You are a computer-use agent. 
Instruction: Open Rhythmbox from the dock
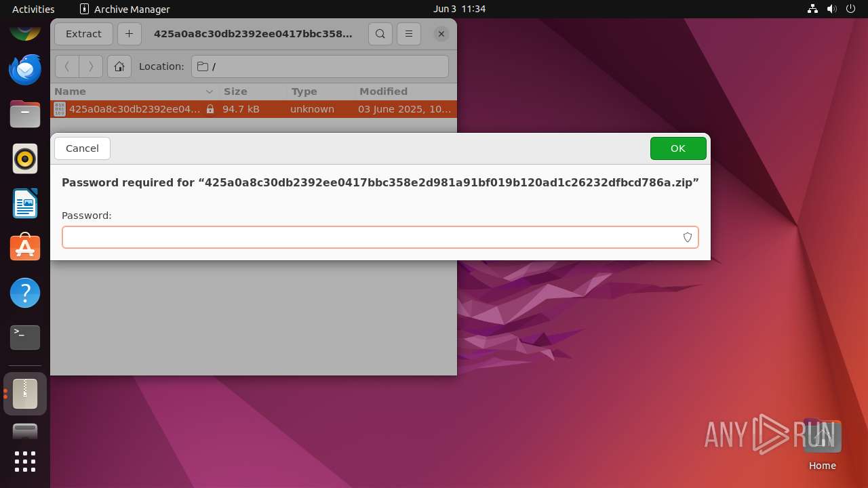point(25,159)
